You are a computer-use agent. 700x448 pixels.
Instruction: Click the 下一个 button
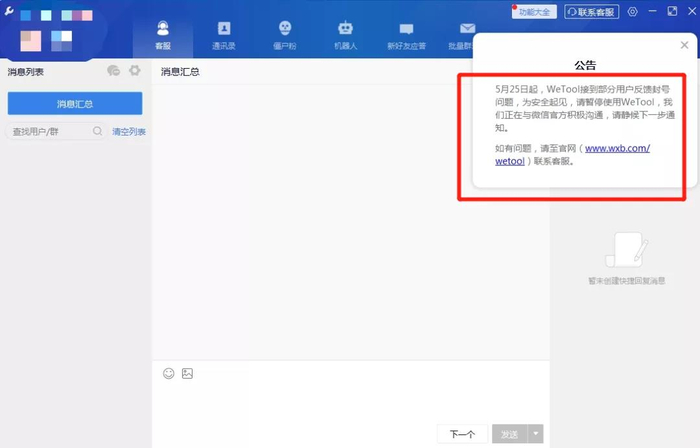tap(462, 434)
